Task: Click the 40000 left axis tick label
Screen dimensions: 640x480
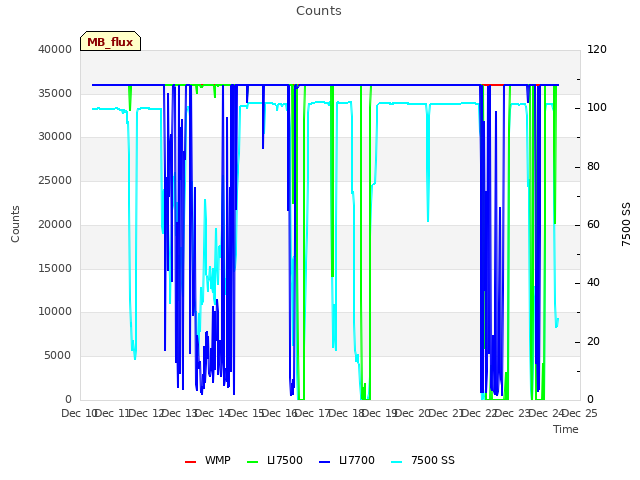Action: click(55, 49)
